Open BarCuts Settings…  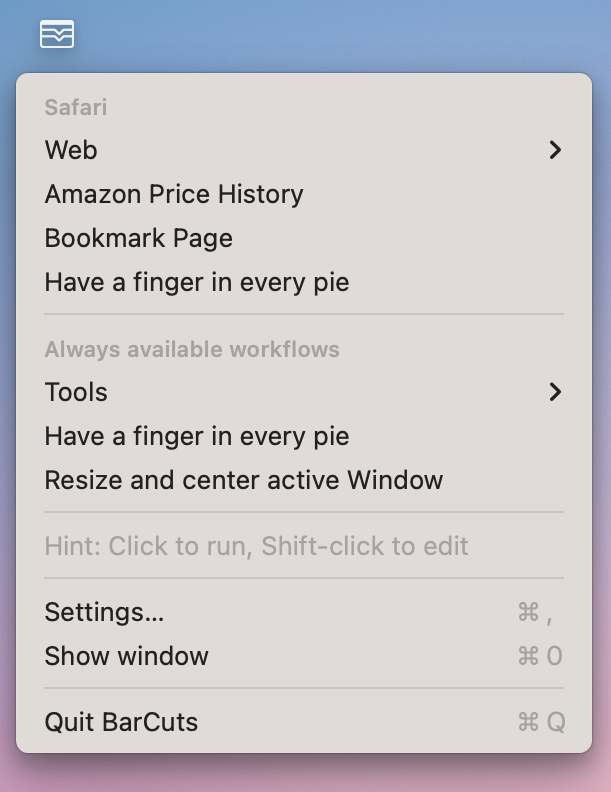pyautogui.click(x=304, y=612)
